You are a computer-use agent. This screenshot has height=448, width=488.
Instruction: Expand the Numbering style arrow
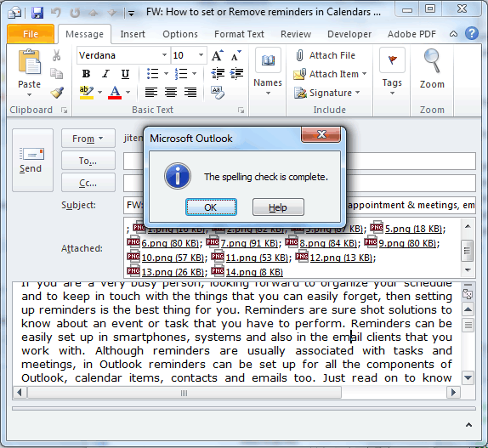194,74
